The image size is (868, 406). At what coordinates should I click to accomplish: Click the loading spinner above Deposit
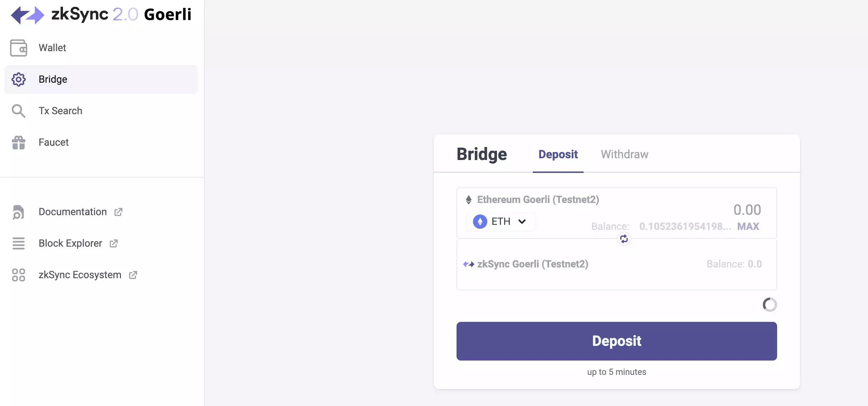770,305
